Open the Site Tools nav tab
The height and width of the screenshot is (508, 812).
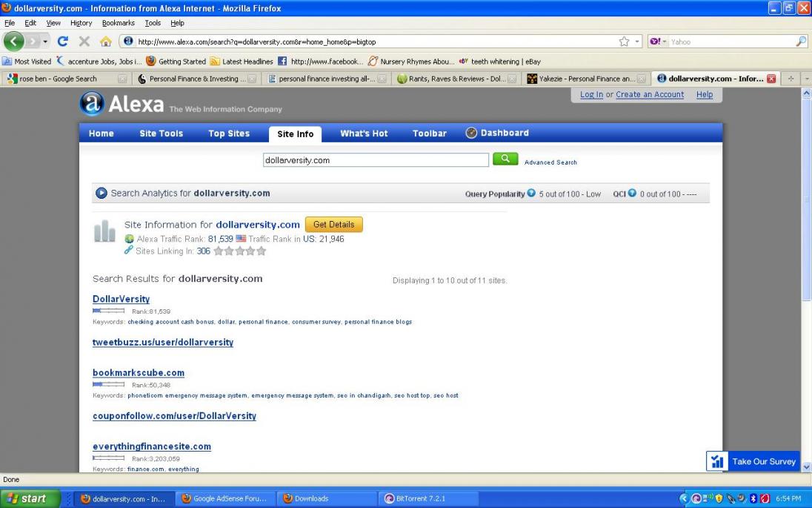tap(161, 133)
